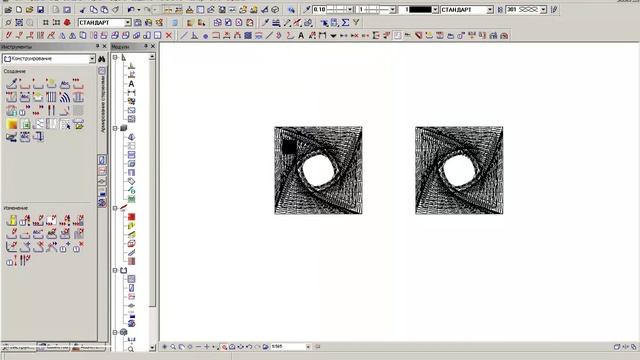Screen dimensions: 640x360
Task: Collapse the last Модули tree group with the globe icon
Action: tap(115, 332)
